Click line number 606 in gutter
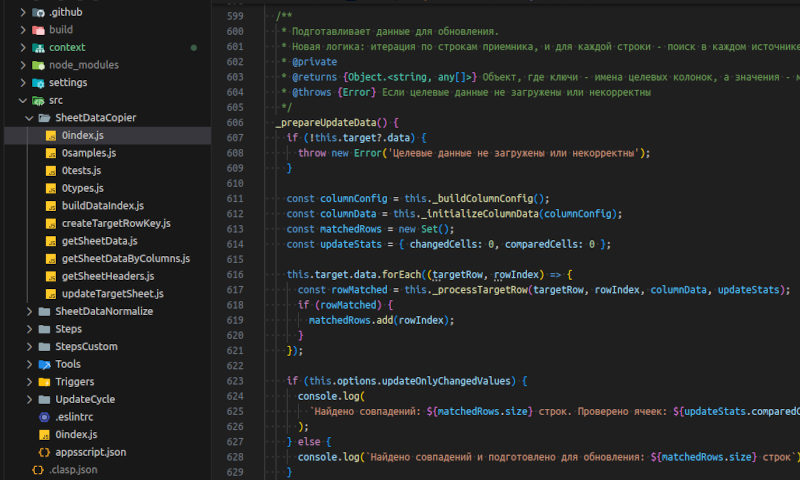Image resolution: width=800 pixels, height=480 pixels. coord(235,122)
